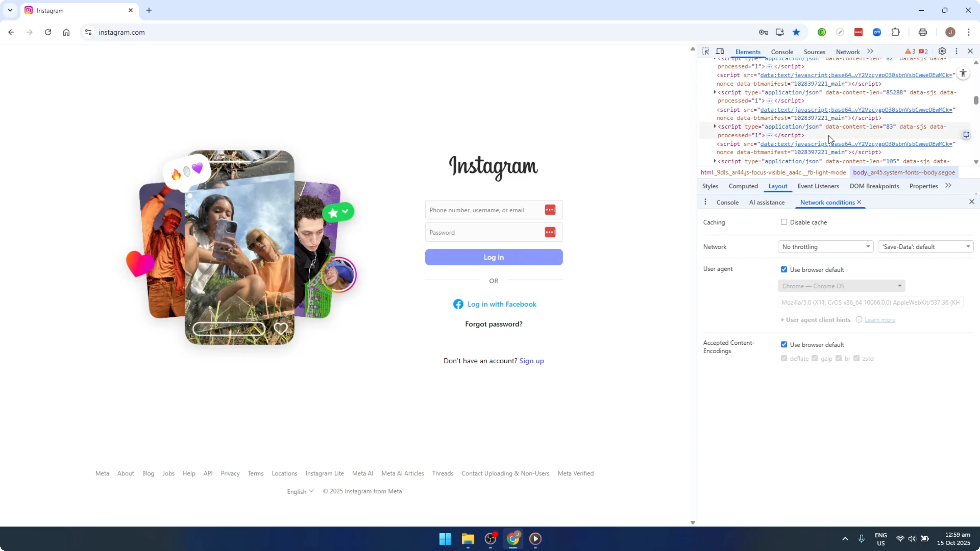
Task: Toggle the deflate encoding checkbox
Action: click(784, 358)
